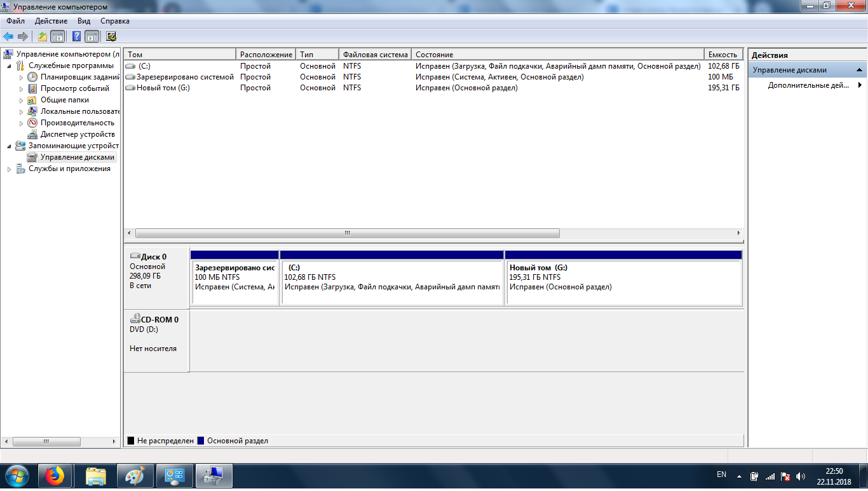Click the volume list horizontal scrollbar

pos(347,233)
